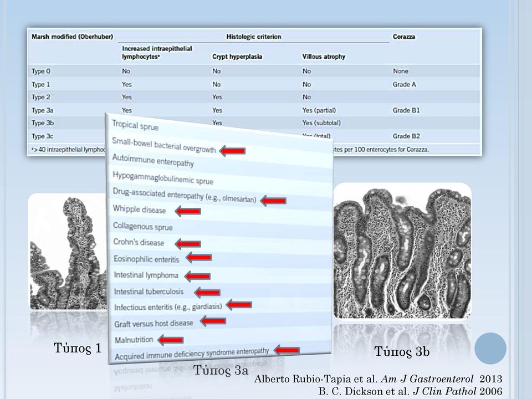Click 'Acquired immune deficiency syndrome enteropathy' entry
Viewport: 532px width, 399px height.
coord(192,354)
